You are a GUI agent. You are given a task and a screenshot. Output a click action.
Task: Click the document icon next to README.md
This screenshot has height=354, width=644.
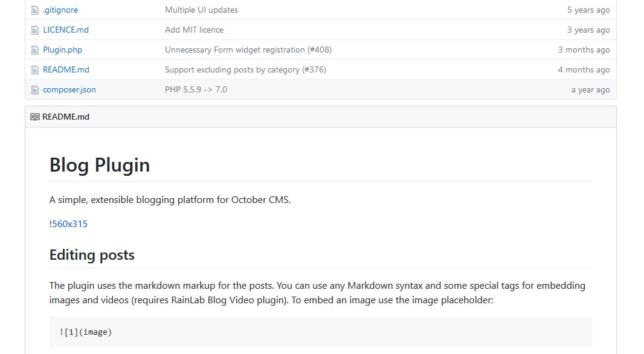[x=34, y=69]
